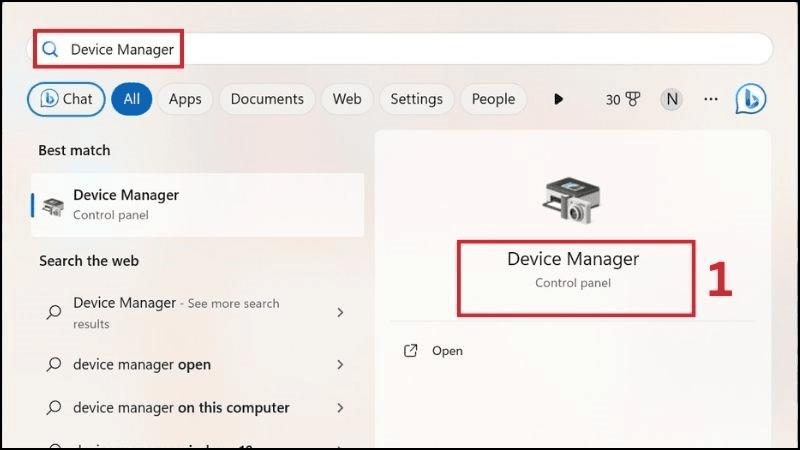Click into the Device Manager search field

click(400, 49)
